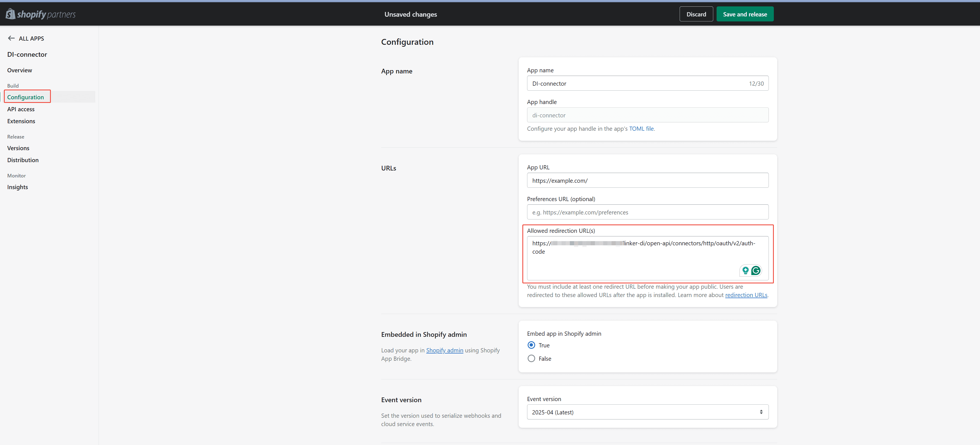
Task: Click the App name input field
Action: pos(647,83)
